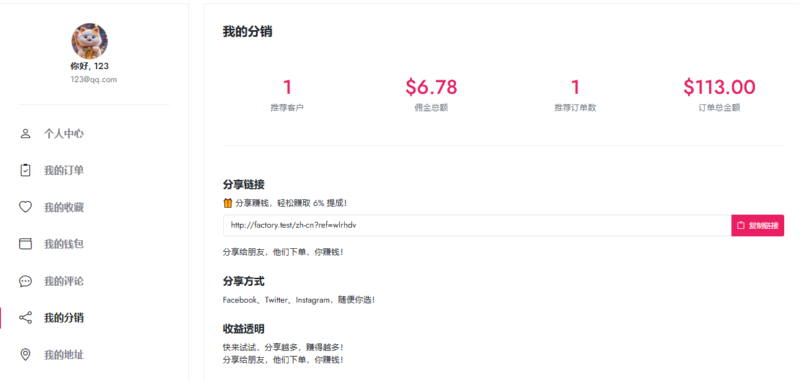Click the 推荐订单数 label
Image resolution: width=800 pixels, height=381 pixels.
click(x=575, y=108)
